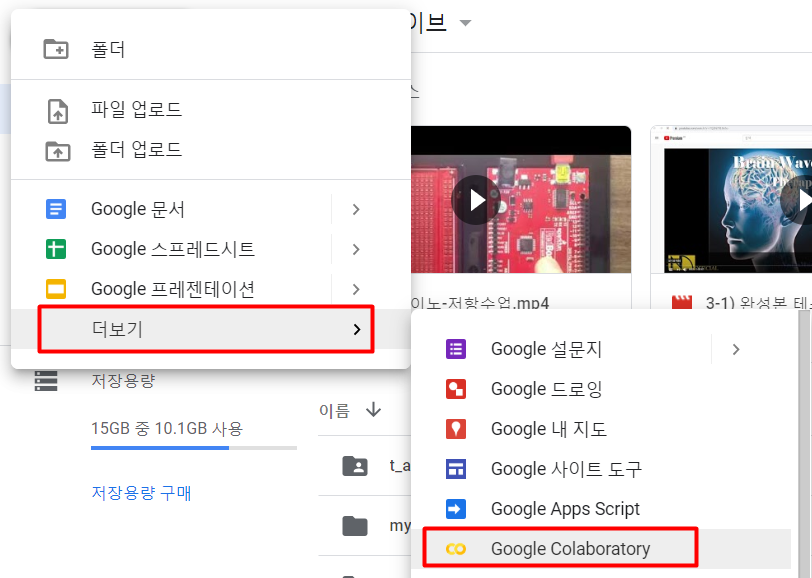Click the blue Google Docs icon

(56, 209)
